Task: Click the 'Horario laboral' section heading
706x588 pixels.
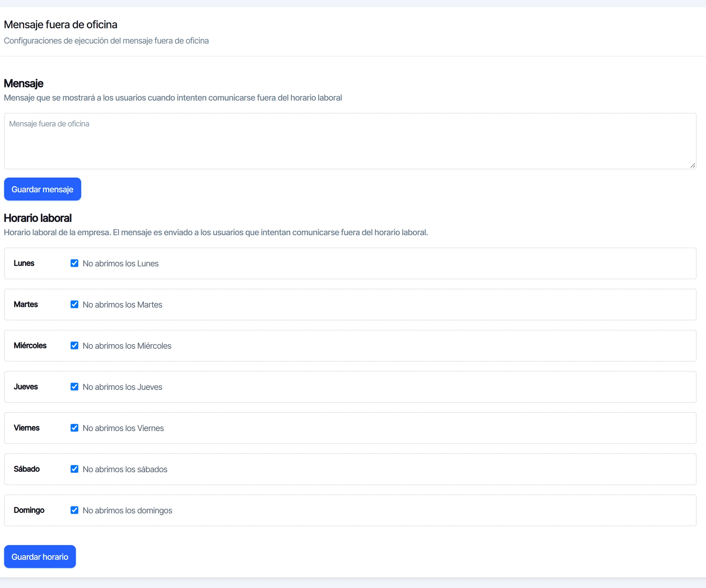Action: (x=38, y=218)
